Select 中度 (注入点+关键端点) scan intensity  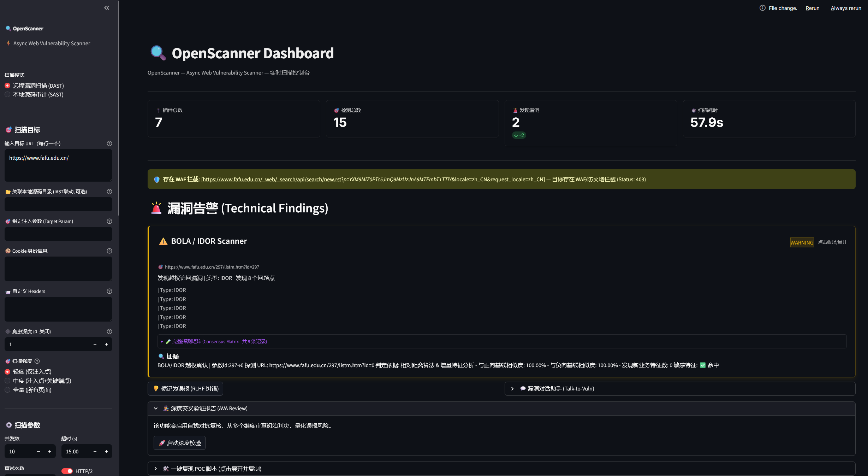point(7,381)
